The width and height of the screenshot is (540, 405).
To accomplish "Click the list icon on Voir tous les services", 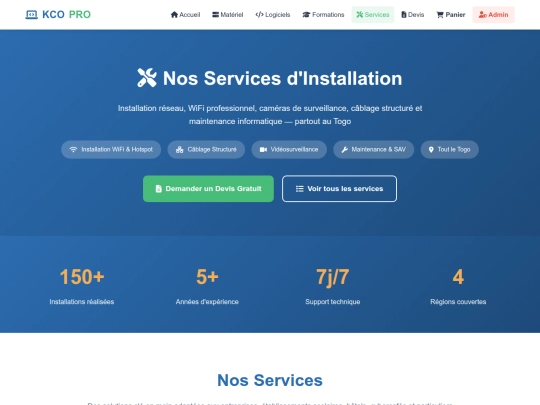I will [x=300, y=189].
